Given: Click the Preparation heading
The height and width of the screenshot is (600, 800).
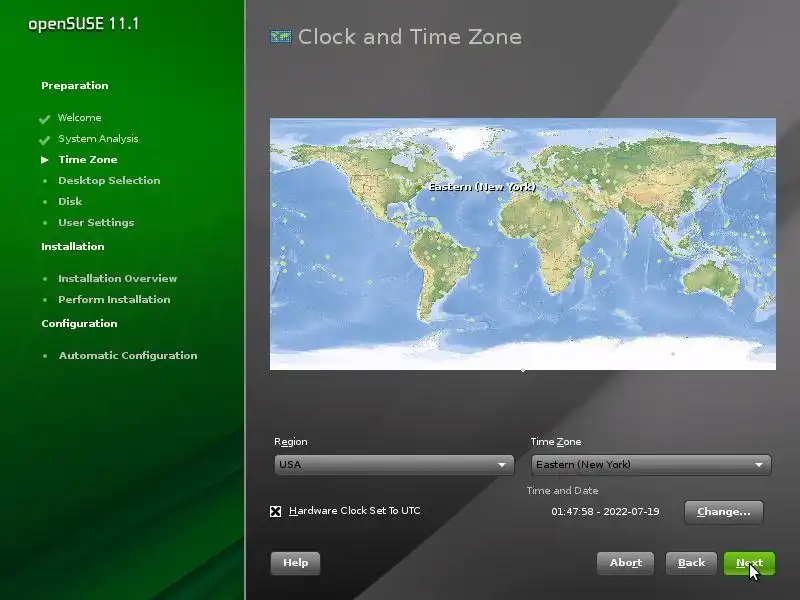Looking at the screenshot, I should (x=74, y=86).
